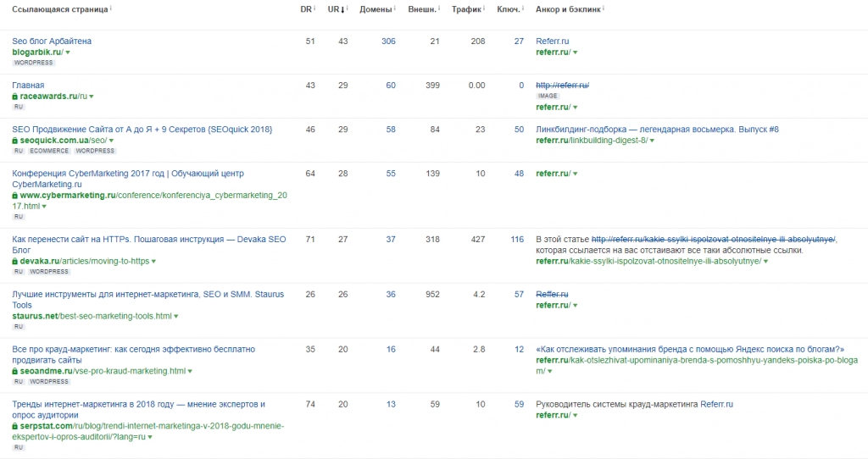Sort by the Домены column header
The image size is (868, 459).
(x=376, y=9)
